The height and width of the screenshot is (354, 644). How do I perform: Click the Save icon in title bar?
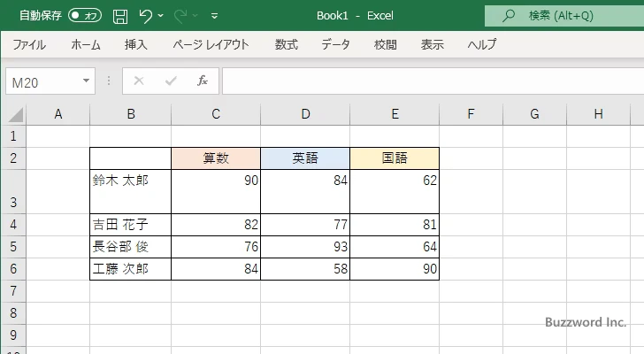[x=120, y=16]
